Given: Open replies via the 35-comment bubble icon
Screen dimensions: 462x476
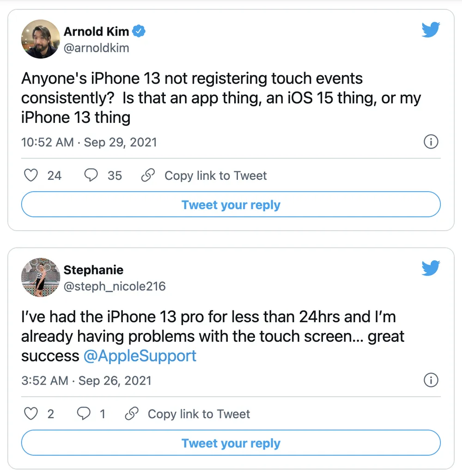Looking at the screenshot, I should click(91, 176).
